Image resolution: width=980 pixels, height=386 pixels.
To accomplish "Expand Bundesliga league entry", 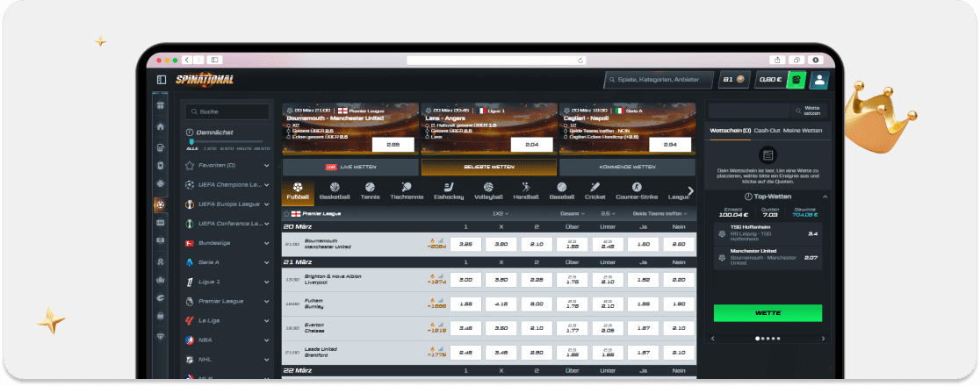I will [x=267, y=243].
